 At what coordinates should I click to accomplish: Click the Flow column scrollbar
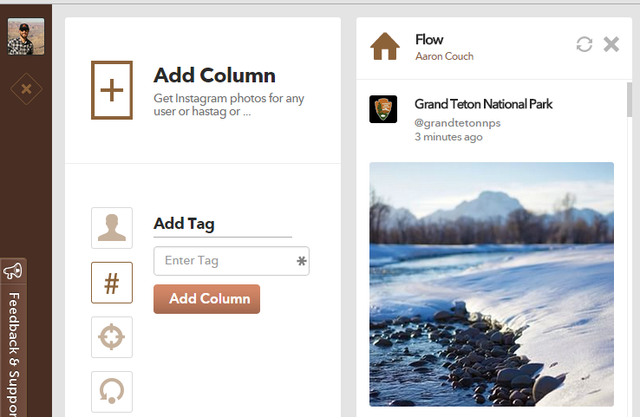coord(629,100)
